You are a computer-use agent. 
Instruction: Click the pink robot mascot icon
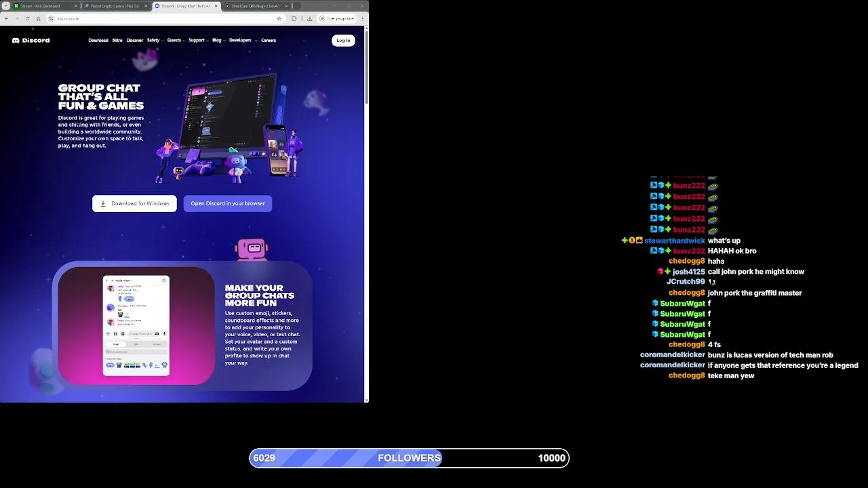pos(252,249)
